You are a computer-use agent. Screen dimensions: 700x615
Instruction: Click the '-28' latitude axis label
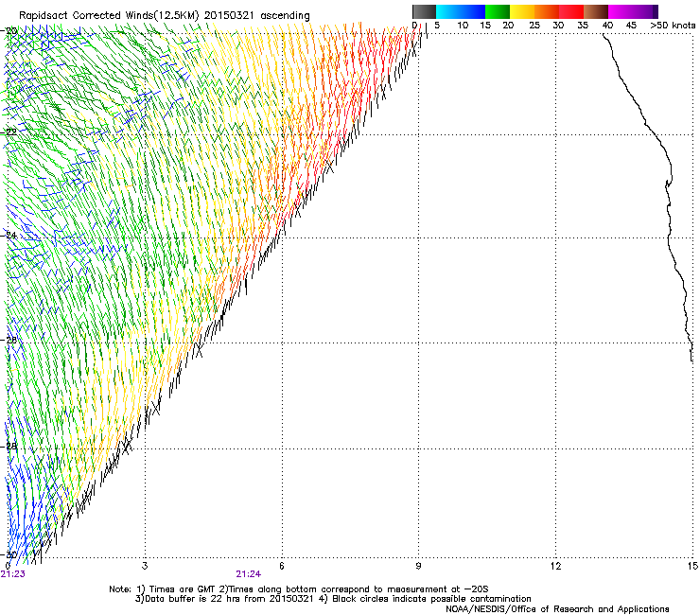[x=9, y=446]
